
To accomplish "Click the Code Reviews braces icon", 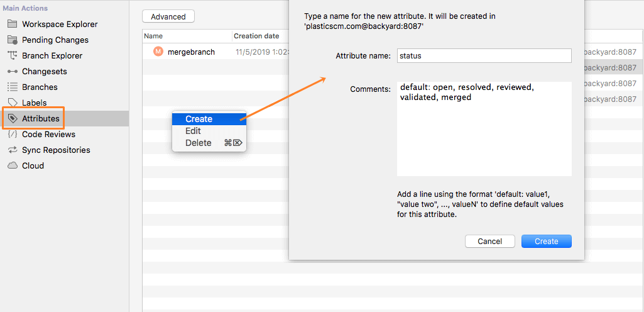I will [13, 135].
